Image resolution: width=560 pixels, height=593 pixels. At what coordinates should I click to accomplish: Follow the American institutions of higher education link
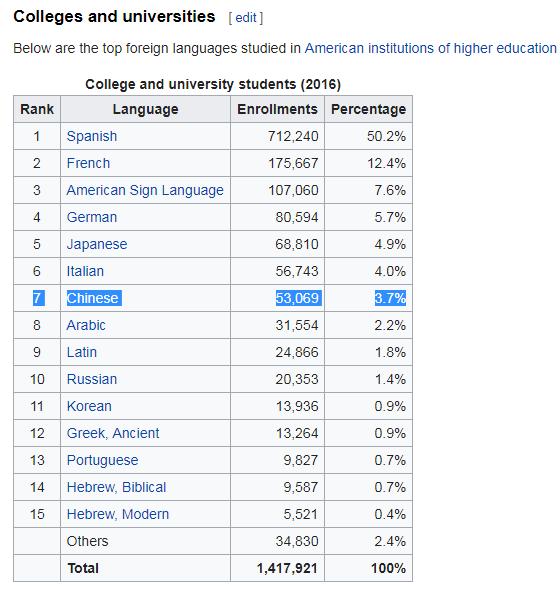click(431, 48)
